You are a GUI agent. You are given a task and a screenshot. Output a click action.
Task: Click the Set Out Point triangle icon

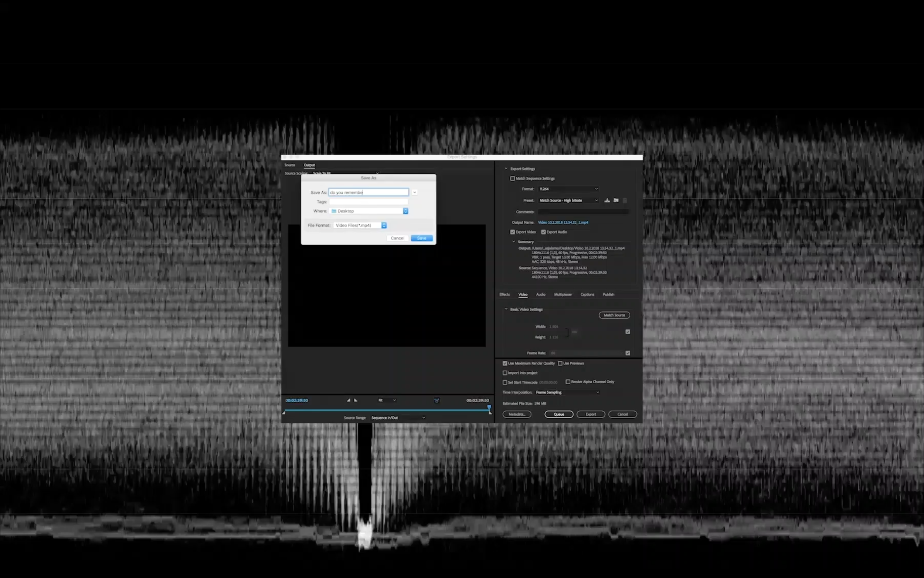tap(356, 400)
